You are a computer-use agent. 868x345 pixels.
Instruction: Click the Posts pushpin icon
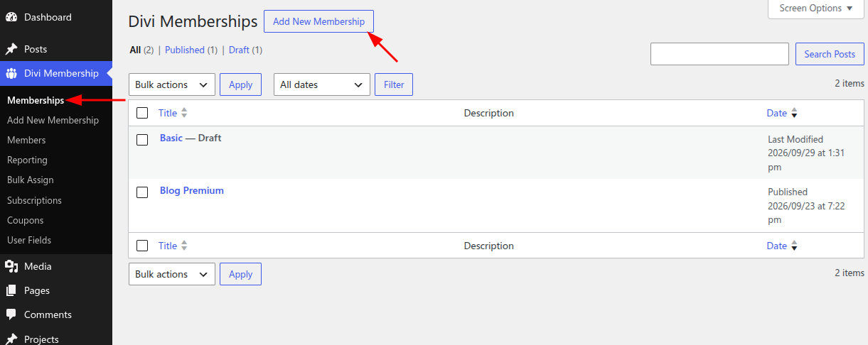pyautogui.click(x=11, y=49)
